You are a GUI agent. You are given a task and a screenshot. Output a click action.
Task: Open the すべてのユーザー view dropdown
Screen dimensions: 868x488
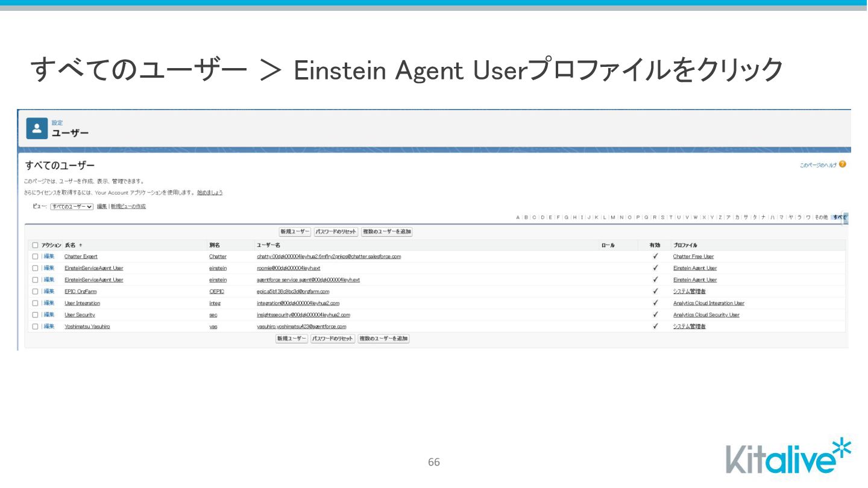(72, 207)
